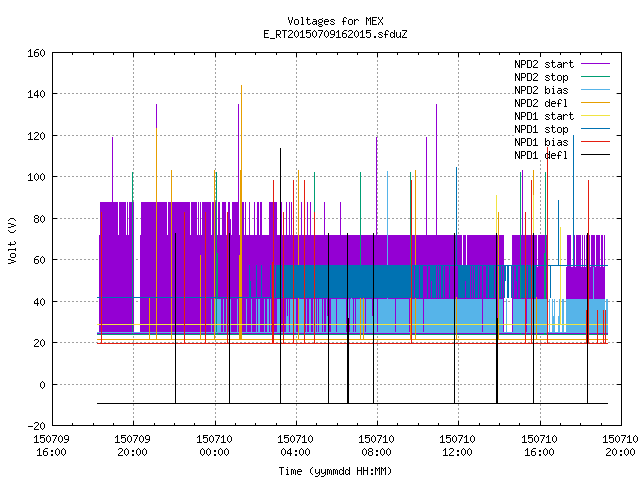Click the light blue NPD2 bias line sample
Screen dimensions: 640x480
595,89
